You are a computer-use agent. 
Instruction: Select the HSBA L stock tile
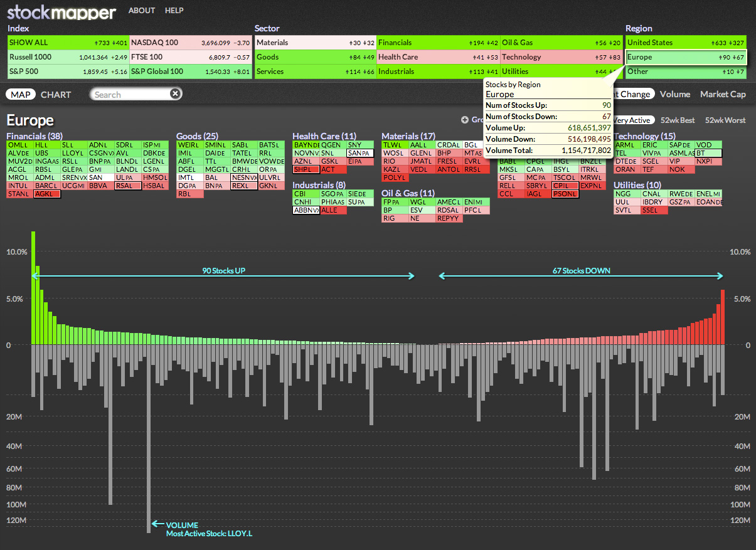pyautogui.click(x=155, y=186)
